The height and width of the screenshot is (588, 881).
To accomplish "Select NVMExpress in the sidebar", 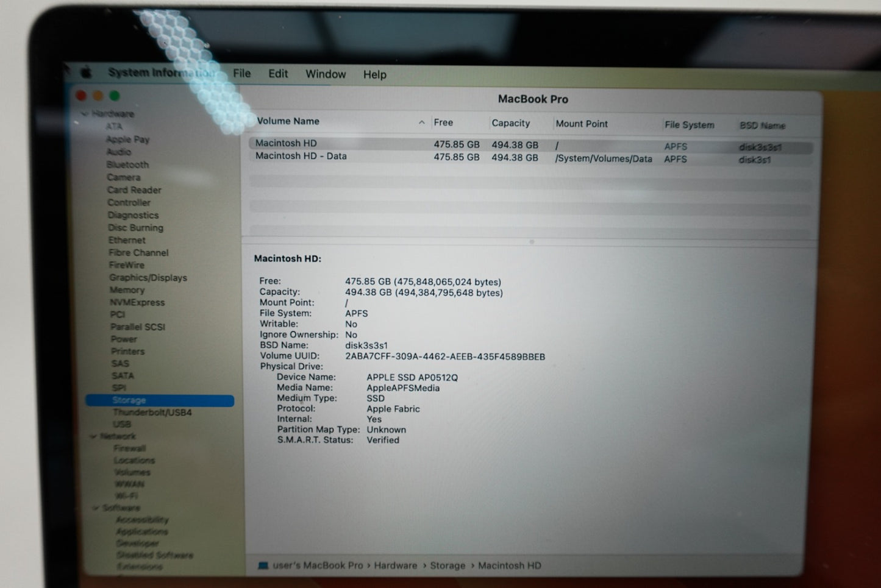I will pos(137,302).
